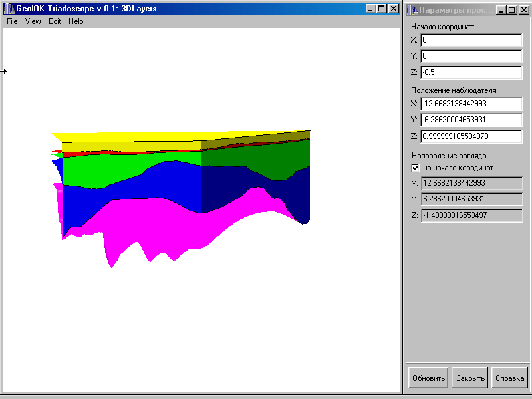532x399 pixels.
Task: Close the parameters panel window
Action: point(524,10)
